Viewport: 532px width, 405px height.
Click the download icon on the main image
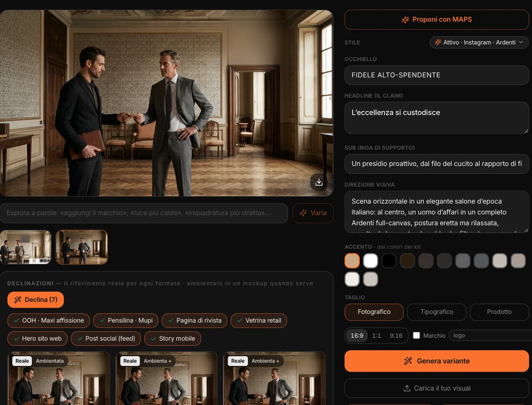[x=319, y=182]
